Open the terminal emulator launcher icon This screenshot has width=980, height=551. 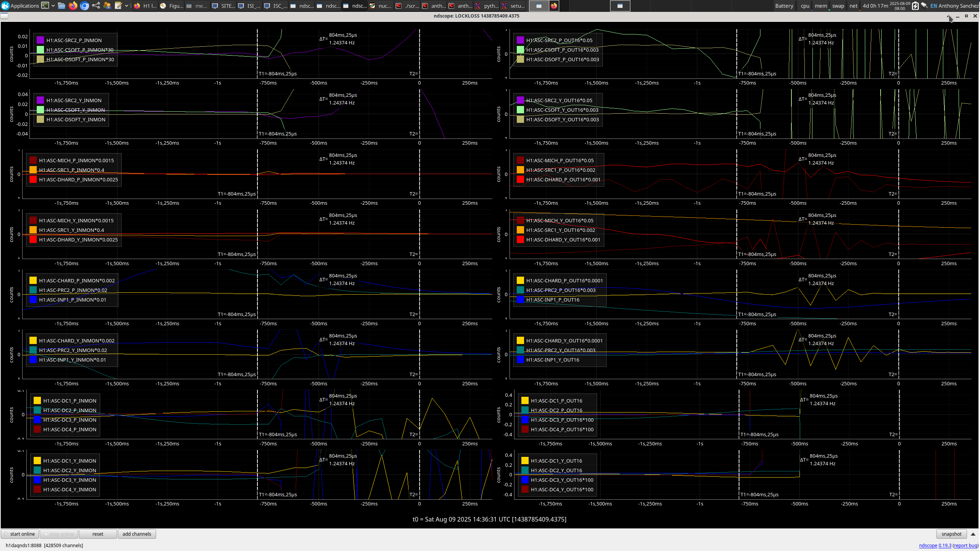tap(45, 6)
